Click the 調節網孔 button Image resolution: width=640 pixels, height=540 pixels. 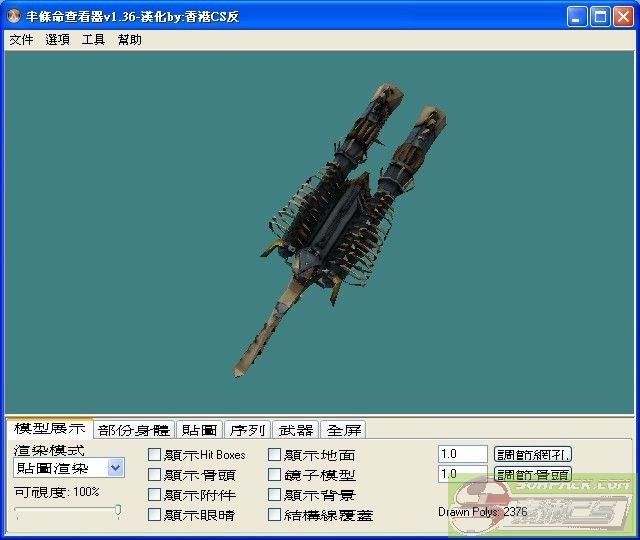coord(533,454)
